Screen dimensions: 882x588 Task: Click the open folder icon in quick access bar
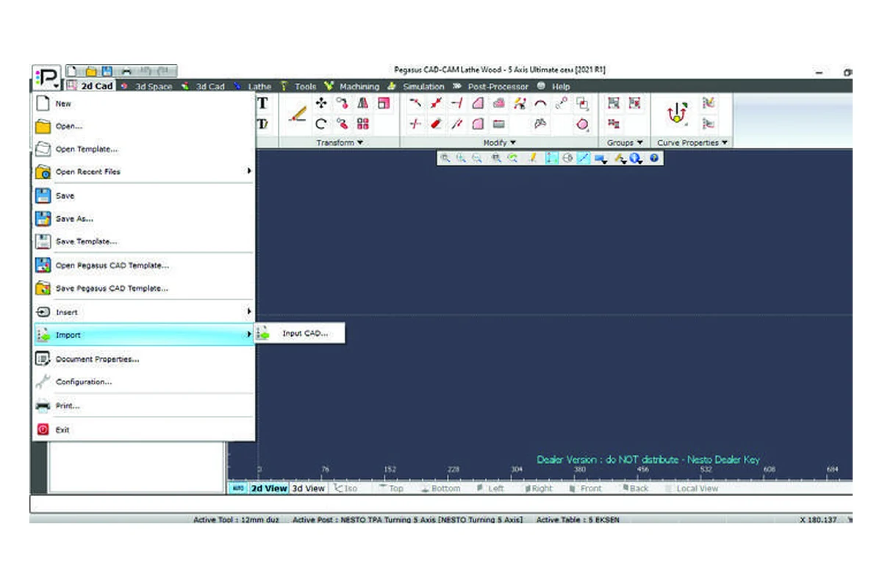tap(91, 71)
